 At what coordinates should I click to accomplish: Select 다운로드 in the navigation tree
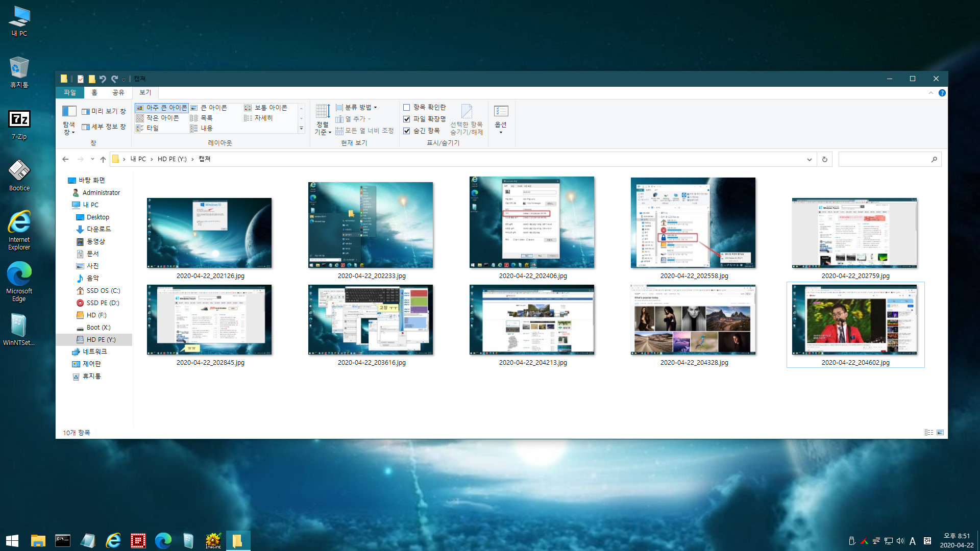tap(93, 229)
